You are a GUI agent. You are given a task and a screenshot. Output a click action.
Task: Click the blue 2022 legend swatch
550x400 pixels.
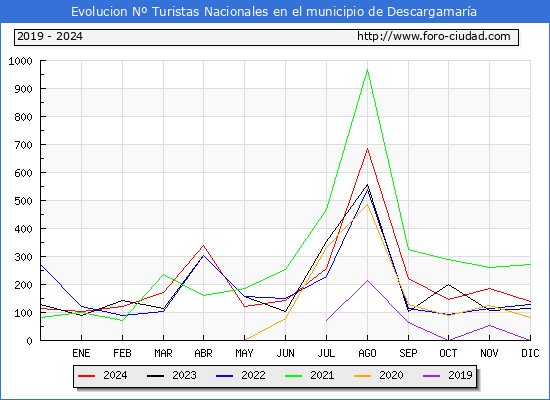(224, 376)
